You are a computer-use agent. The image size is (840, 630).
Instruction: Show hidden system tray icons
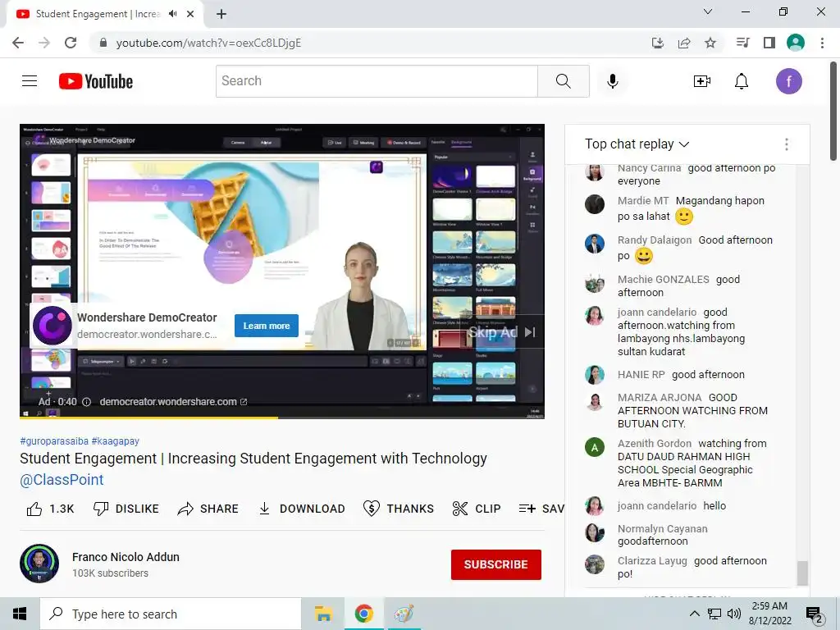point(694,614)
